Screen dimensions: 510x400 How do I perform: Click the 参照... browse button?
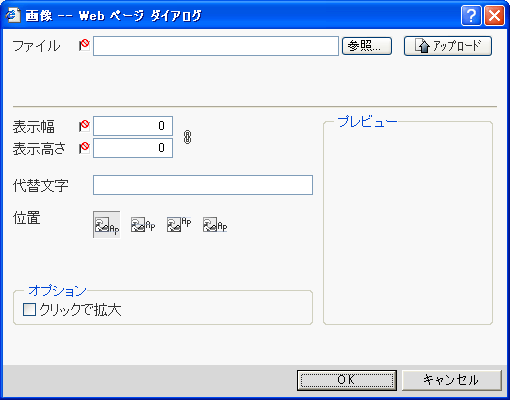367,46
